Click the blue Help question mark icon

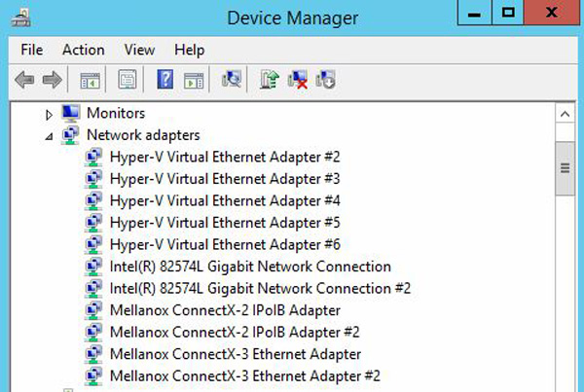pyautogui.click(x=164, y=80)
